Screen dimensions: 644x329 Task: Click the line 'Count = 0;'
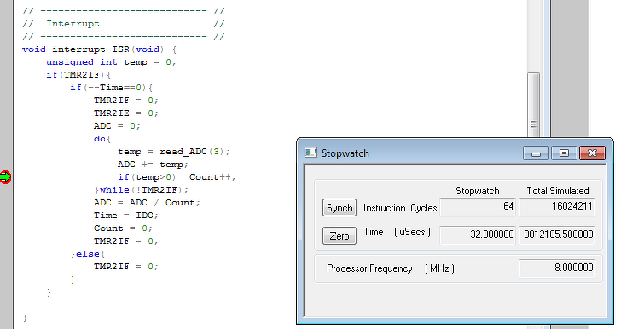coord(123,228)
